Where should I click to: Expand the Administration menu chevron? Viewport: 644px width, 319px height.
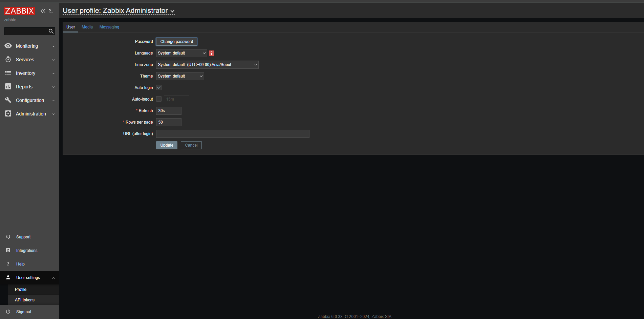click(x=53, y=114)
